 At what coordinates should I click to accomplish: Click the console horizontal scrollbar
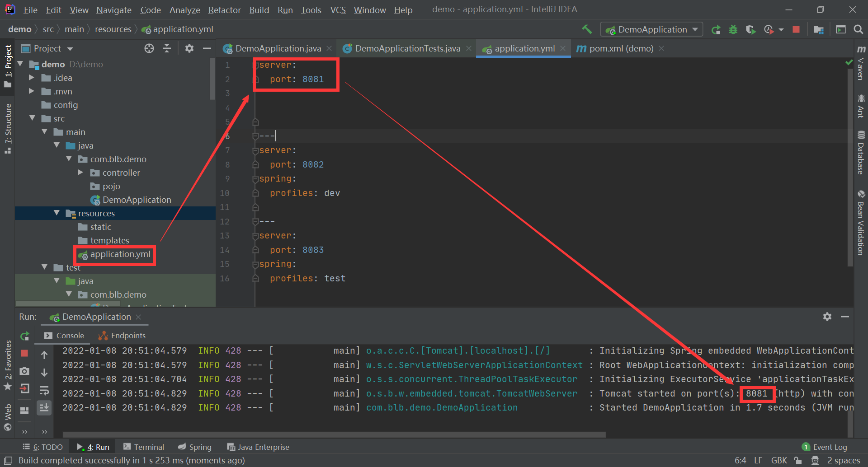click(334, 435)
